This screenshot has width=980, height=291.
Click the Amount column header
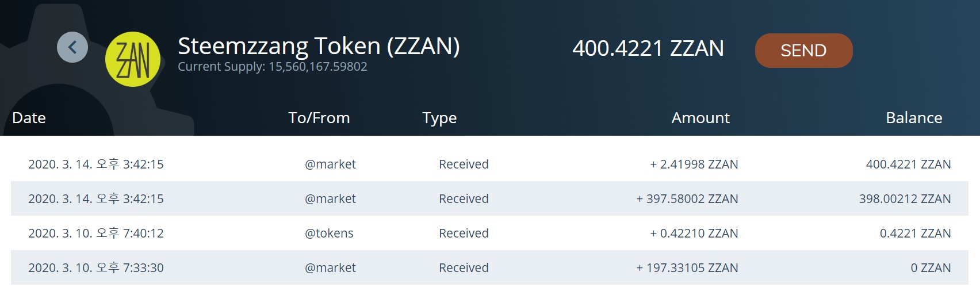pos(700,118)
